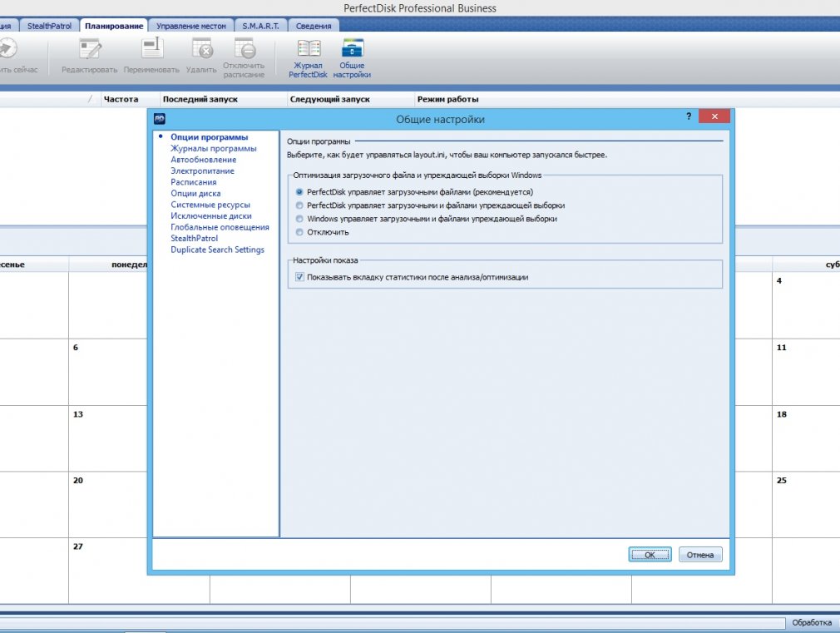Open Журналы программы settings page

tap(214, 148)
